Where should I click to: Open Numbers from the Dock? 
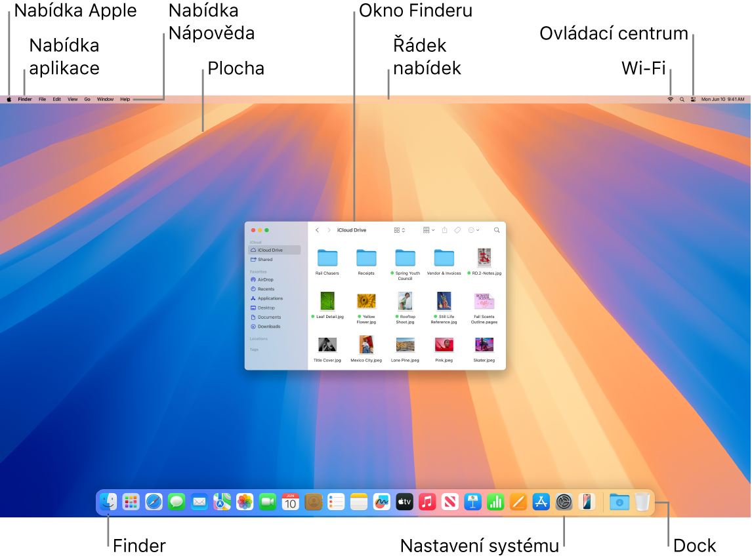point(495,502)
